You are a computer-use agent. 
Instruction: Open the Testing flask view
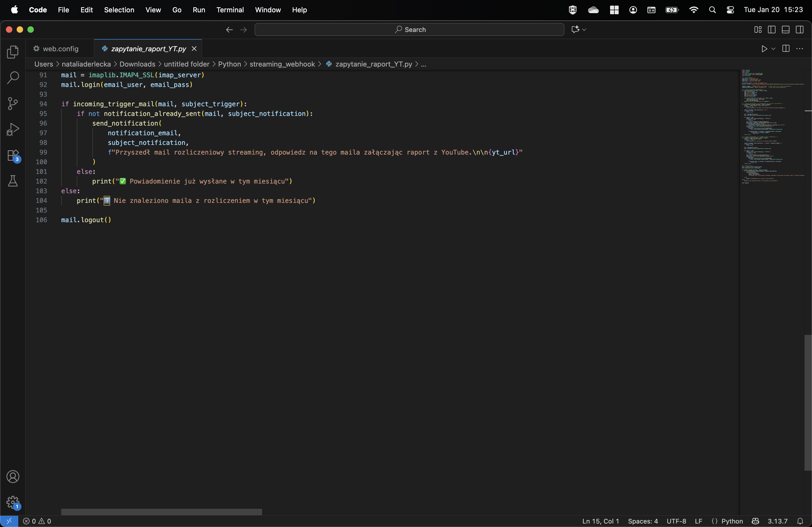pos(13,181)
